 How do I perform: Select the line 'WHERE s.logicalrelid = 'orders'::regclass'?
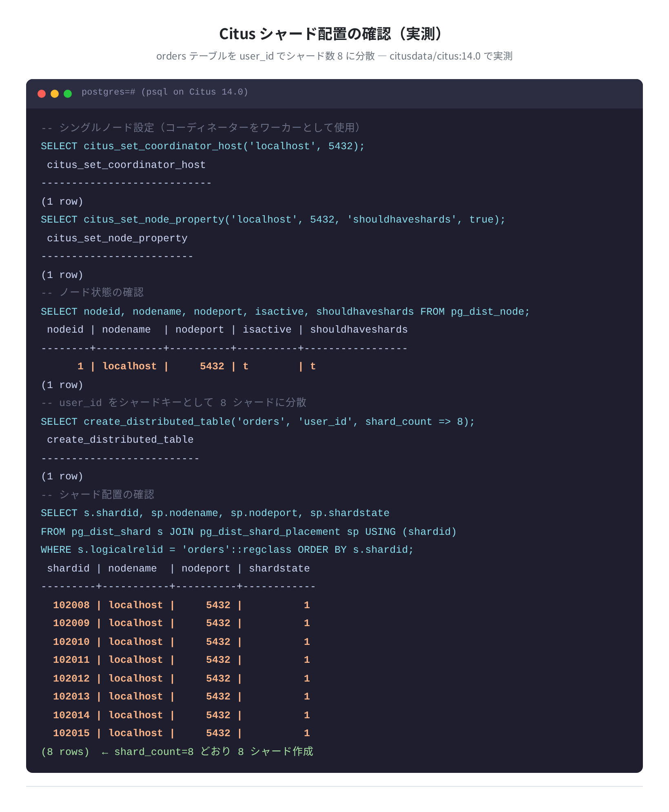click(227, 550)
